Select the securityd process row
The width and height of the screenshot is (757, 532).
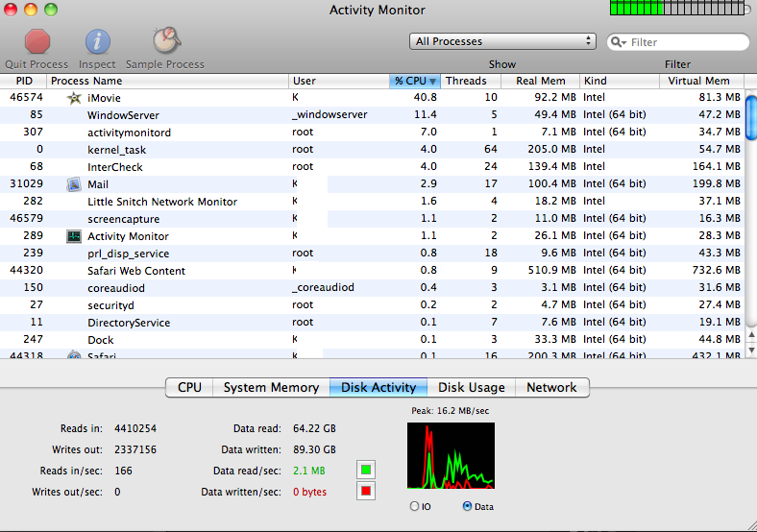372,305
